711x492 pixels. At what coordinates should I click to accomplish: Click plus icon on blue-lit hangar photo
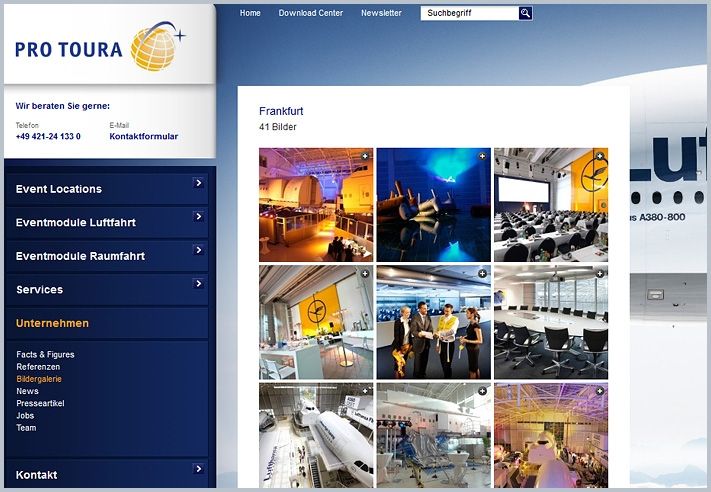click(x=483, y=156)
